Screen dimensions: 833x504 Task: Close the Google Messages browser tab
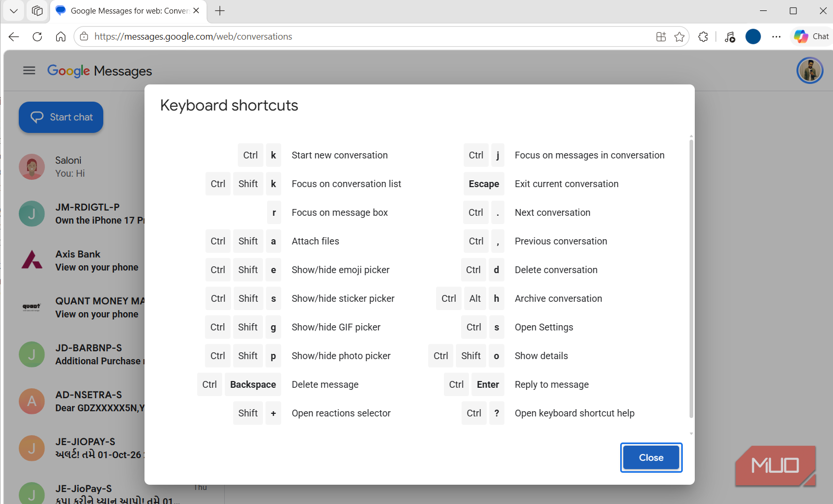196,10
